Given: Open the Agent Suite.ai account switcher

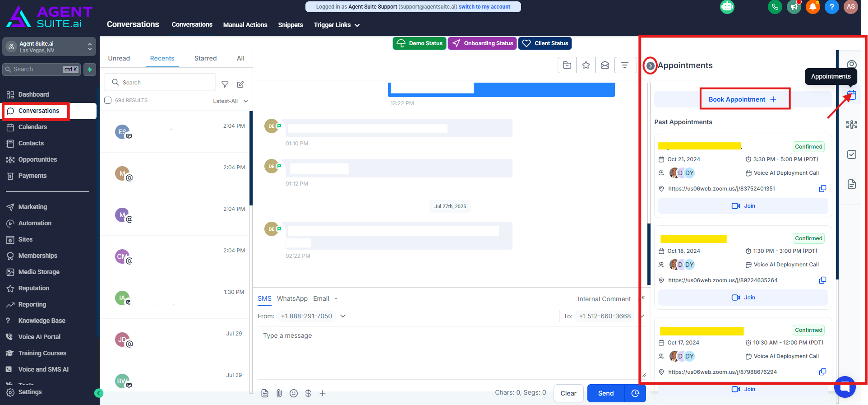Looking at the screenshot, I should click(x=49, y=47).
